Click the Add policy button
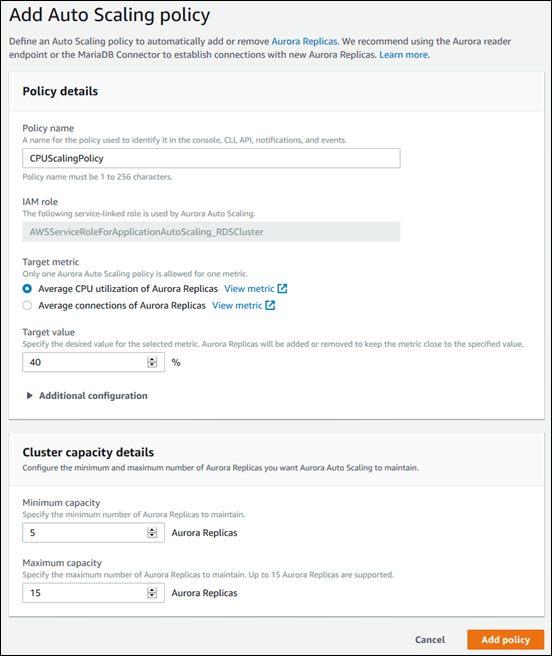 point(506,640)
